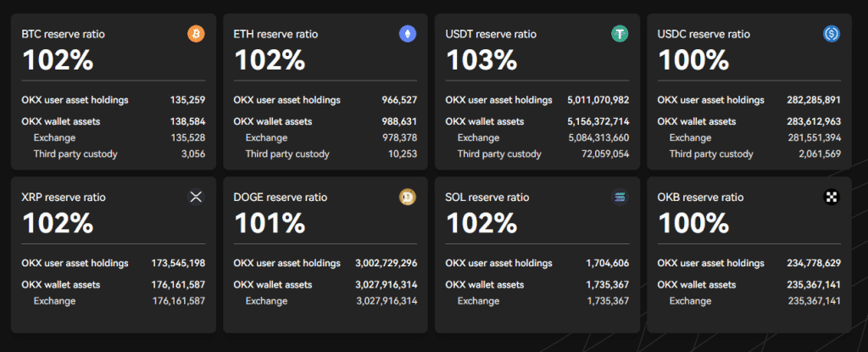868x352 pixels.
Task: Click SOL user holdings value 1,704,606
Action: [607, 263]
